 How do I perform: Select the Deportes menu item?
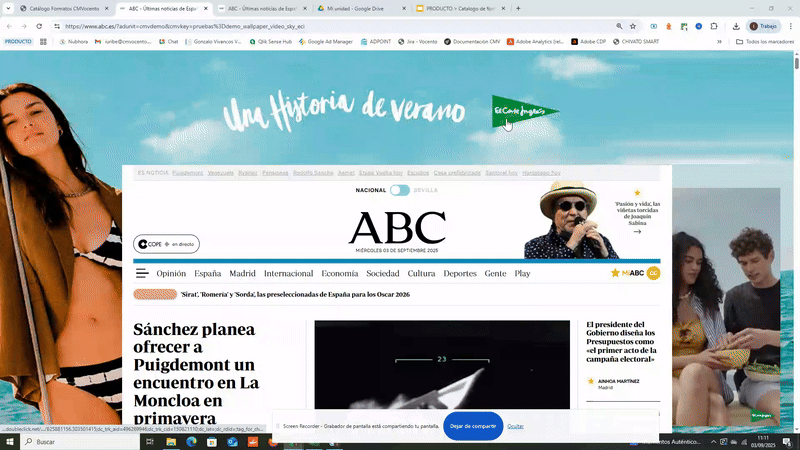(x=460, y=273)
